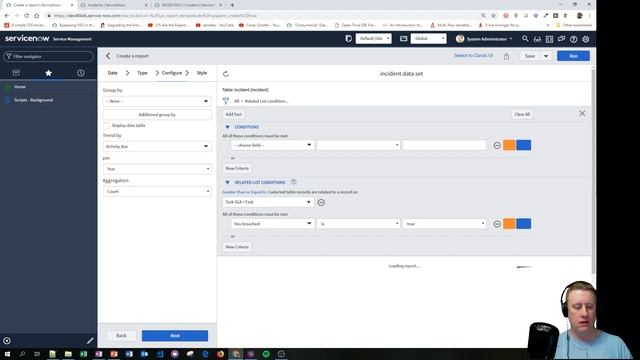This screenshot has height=360, width=640.
Task: Show history with the clock tab
Action: point(81,73)
